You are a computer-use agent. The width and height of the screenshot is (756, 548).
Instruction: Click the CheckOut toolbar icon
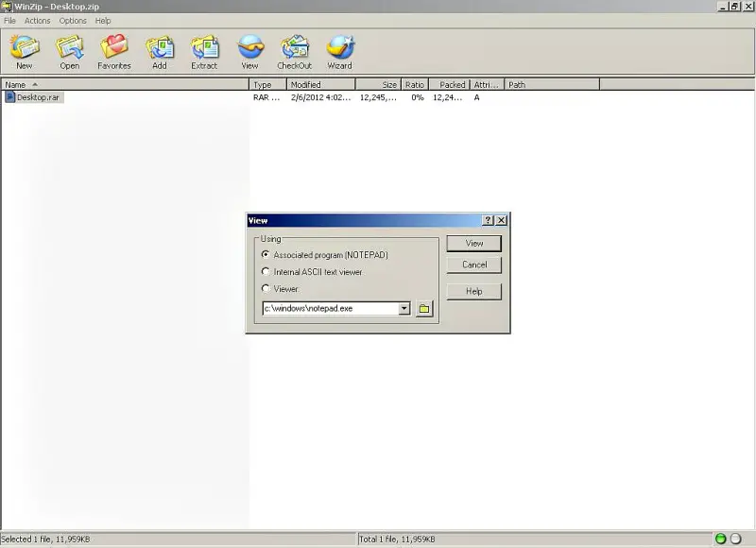[x=294, y=47]
